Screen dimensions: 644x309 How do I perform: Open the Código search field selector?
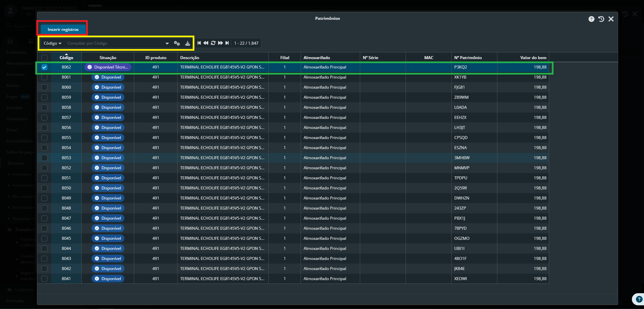pyautogui.click(x=52, y=43)
